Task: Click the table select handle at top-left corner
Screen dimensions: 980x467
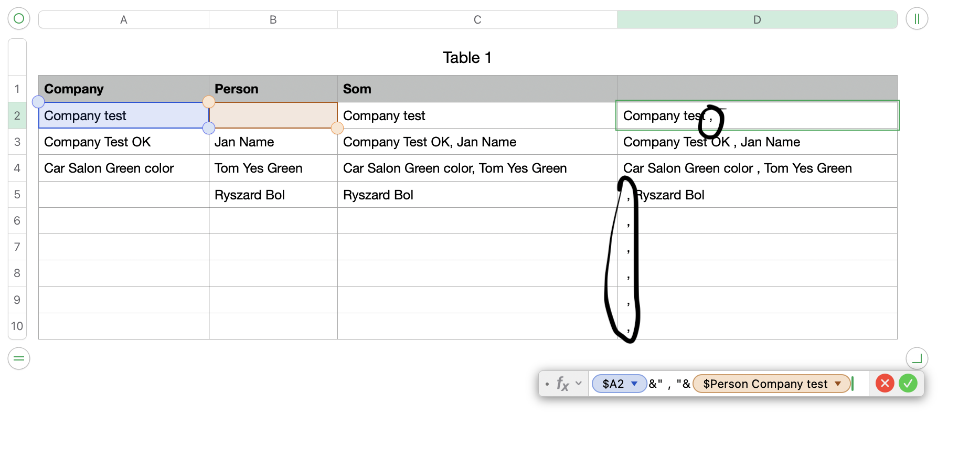Action: [x=19, y=19]
